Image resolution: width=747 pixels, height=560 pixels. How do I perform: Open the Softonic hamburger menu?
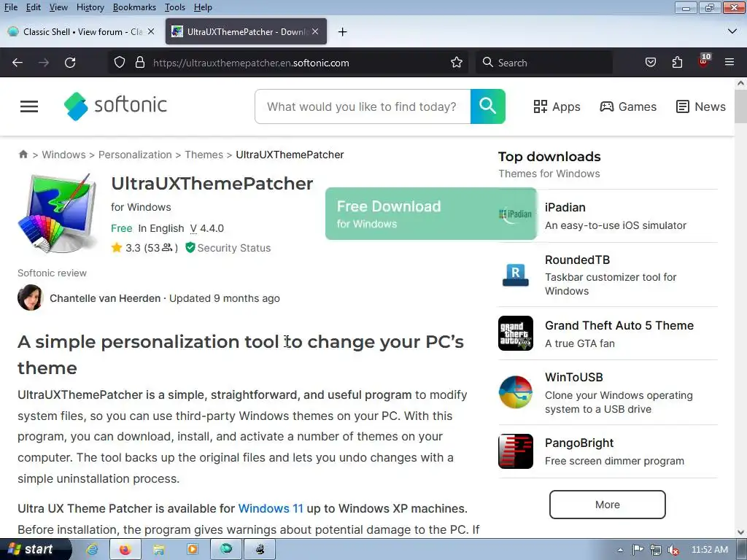point(29,106)
